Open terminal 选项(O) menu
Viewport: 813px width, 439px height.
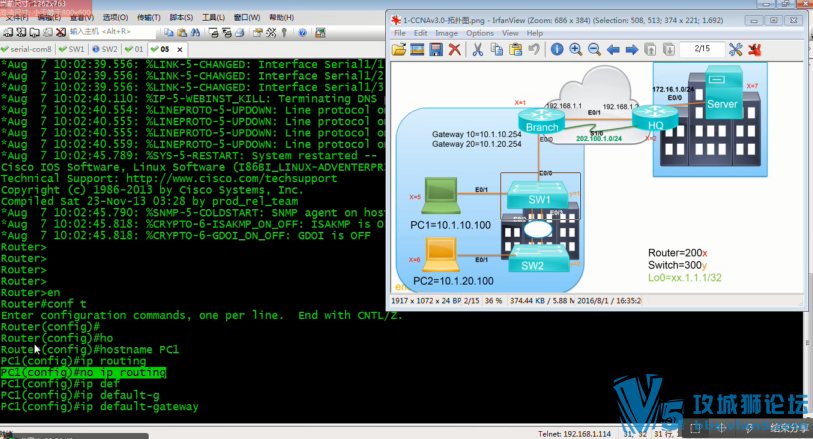(x=115, y=18)
